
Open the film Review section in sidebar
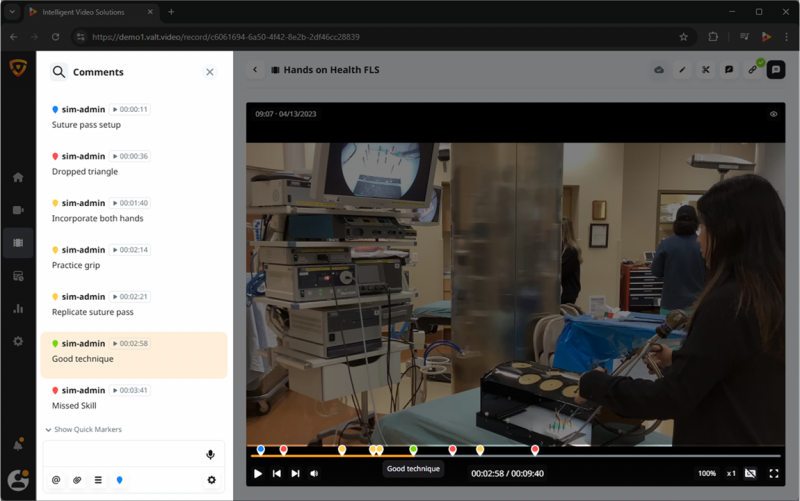(18, 243)
